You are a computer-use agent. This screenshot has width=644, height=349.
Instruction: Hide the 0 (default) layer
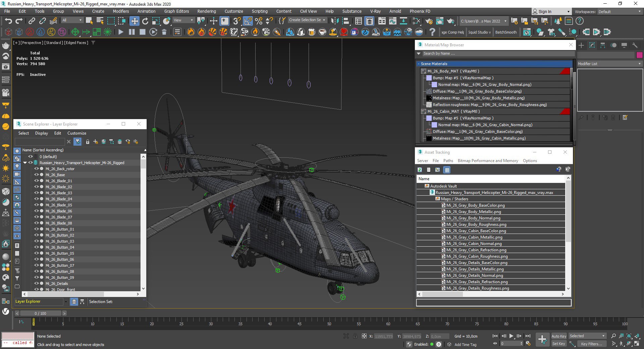tap(31, 157)
